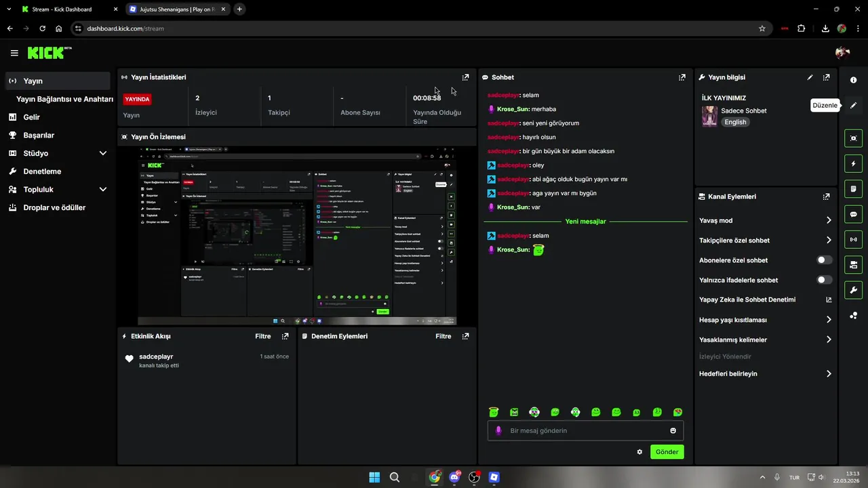
Task: Toggle broadcast stats widget in right sidebar
Action: click(853, 239)
